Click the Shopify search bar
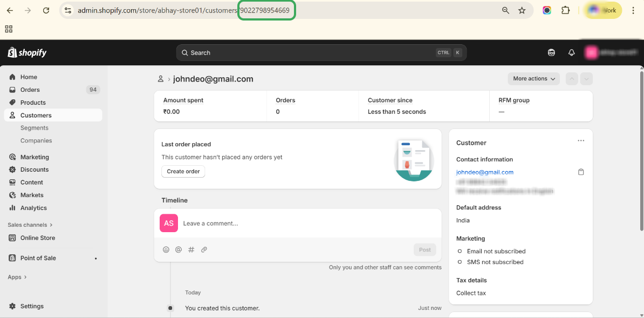The width and height of the screenshot is (644, 318). tap(321, 53)
